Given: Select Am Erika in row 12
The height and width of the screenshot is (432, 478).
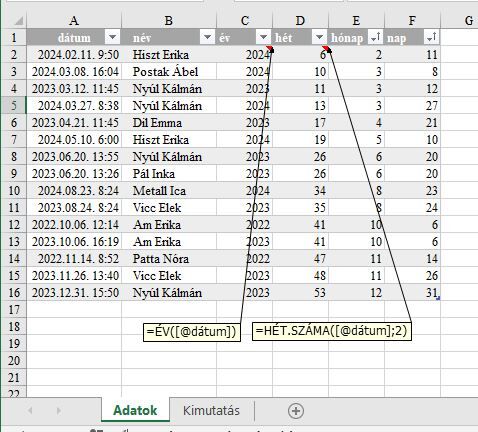Looking at the screenshot, I should (169, 224).
